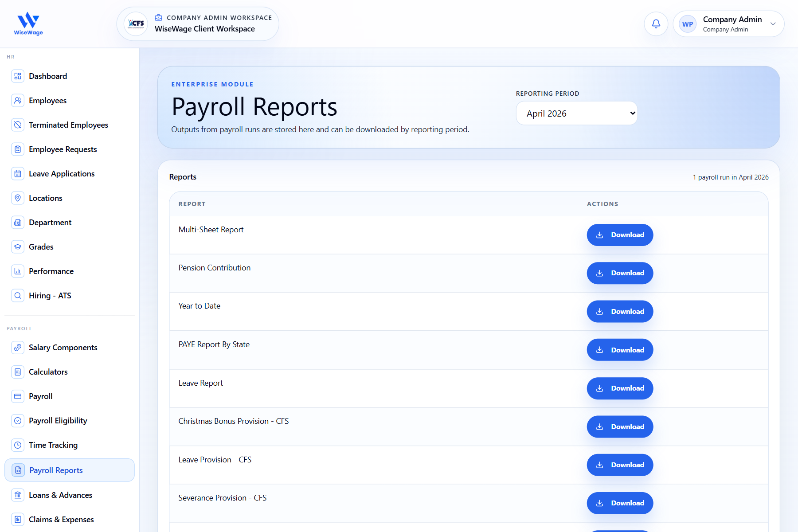Download Christmas Bonus Provision - CFS
The image size is (798, 532).
tap(620, 426)
